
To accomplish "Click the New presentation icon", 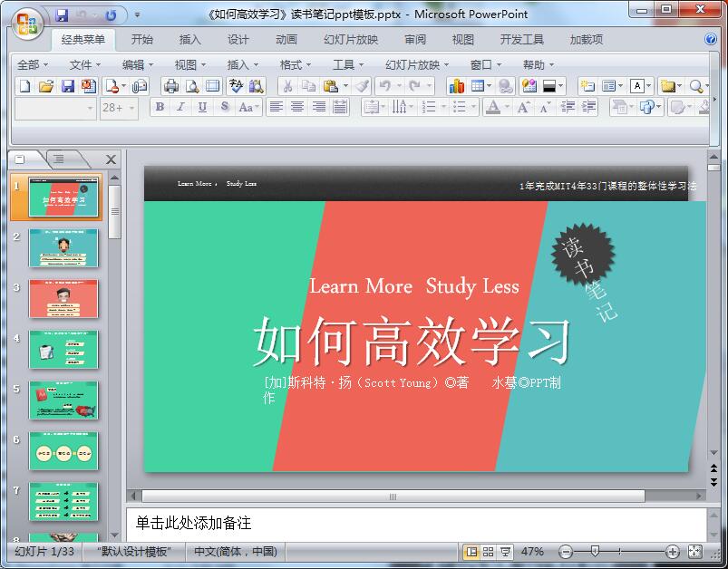I will tap(25, 86).
